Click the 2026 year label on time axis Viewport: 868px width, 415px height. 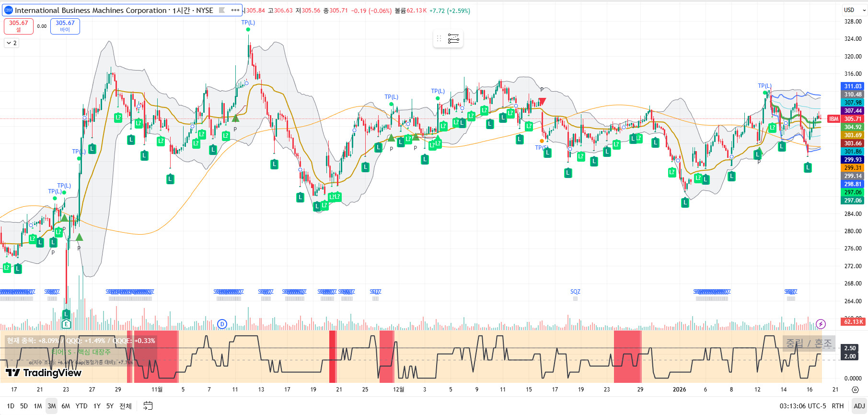click(679, 390)
